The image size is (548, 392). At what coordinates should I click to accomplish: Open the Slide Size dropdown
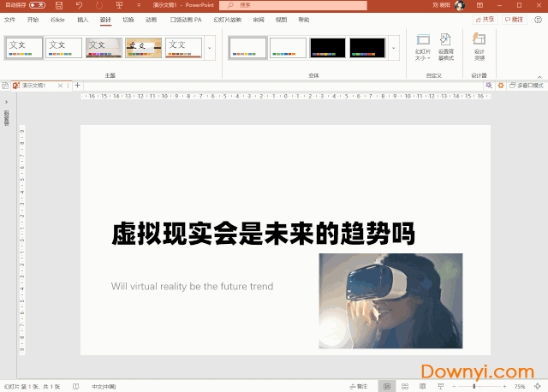point(422,47)
